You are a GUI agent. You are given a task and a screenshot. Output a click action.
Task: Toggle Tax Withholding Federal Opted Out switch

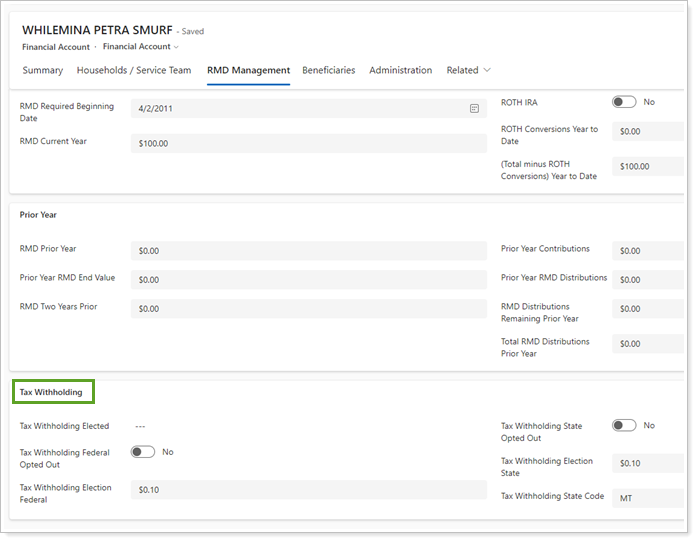click(143, 452)
